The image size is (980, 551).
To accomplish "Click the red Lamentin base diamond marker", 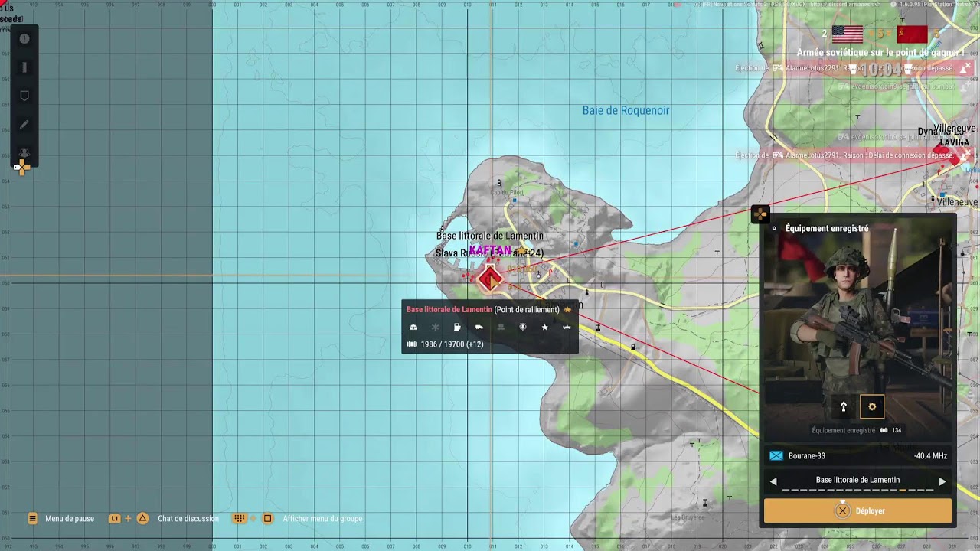I will click(490, 279).
